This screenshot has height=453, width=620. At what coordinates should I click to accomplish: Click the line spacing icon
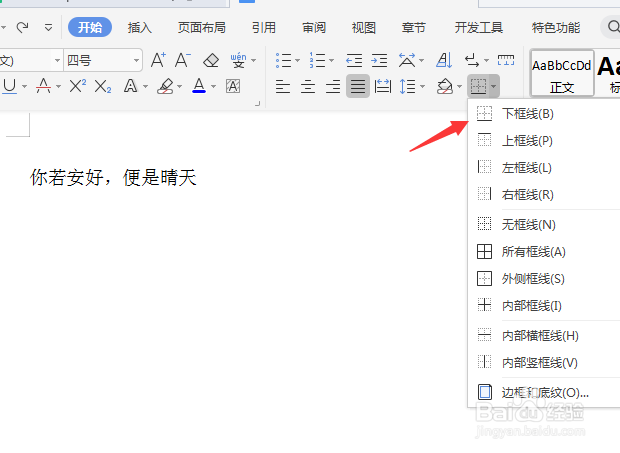[x=408, y=86]
